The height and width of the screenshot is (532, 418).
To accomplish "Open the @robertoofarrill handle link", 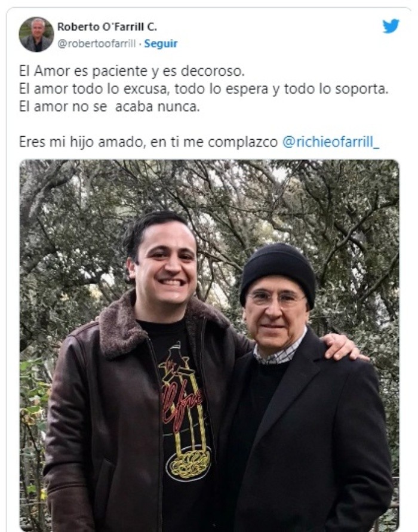I will pos(97,44).
